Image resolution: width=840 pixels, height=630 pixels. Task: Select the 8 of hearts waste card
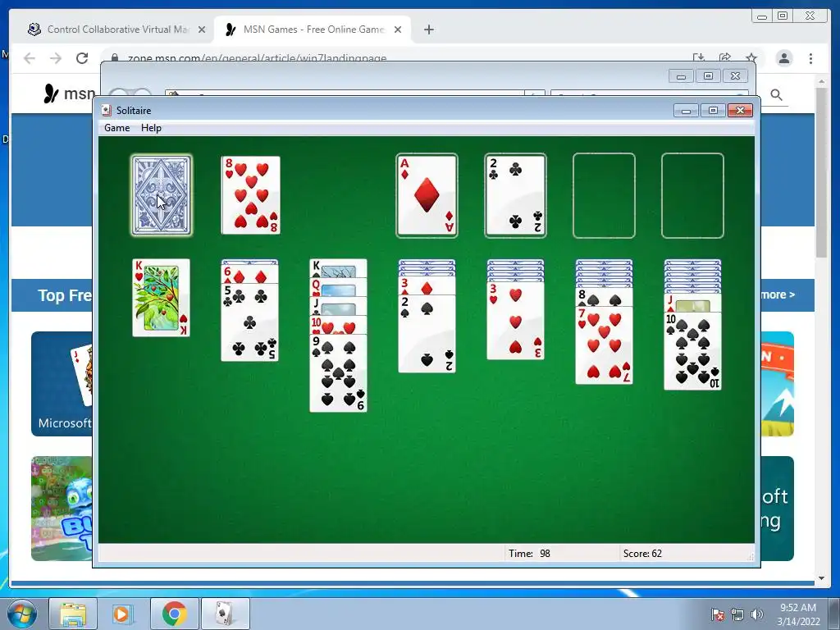(251, 195)
